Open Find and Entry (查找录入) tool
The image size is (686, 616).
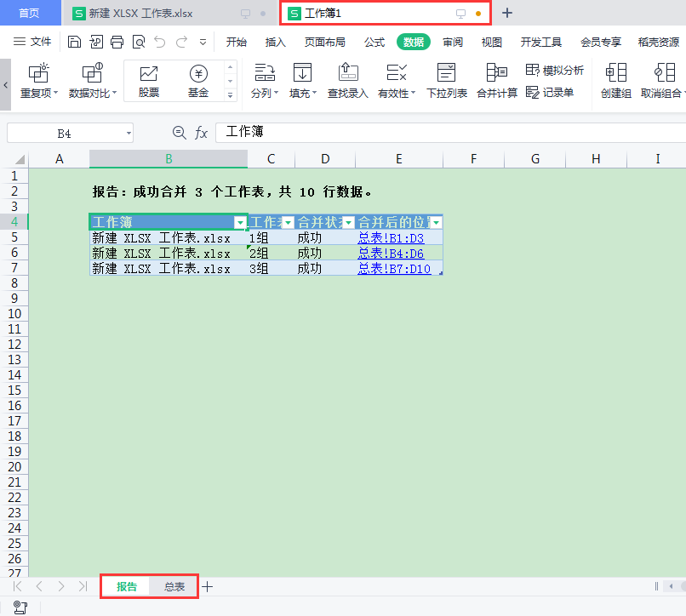tap(348, 81)
